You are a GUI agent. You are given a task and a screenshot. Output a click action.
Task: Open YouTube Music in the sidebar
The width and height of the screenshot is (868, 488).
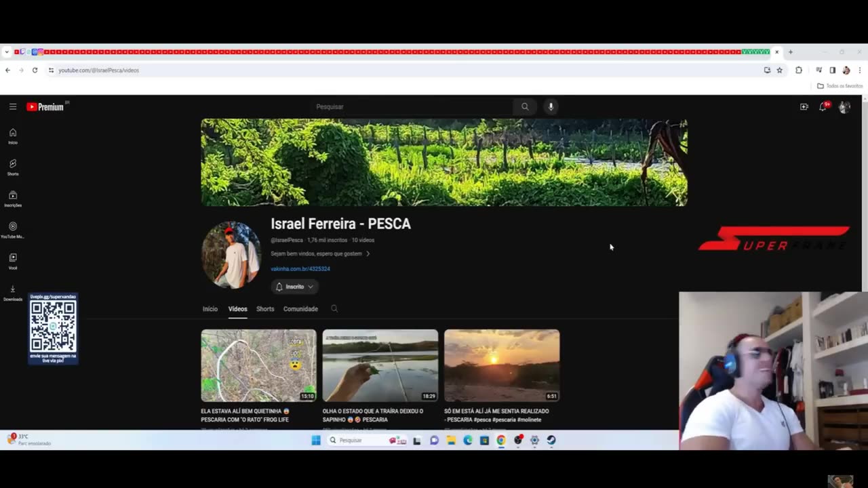tap(13, 230)
